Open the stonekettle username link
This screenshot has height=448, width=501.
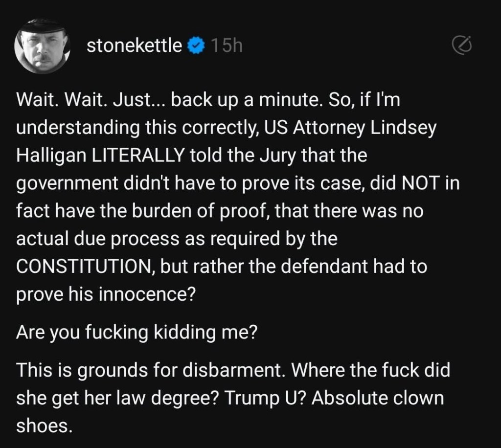tap(134, 46)
